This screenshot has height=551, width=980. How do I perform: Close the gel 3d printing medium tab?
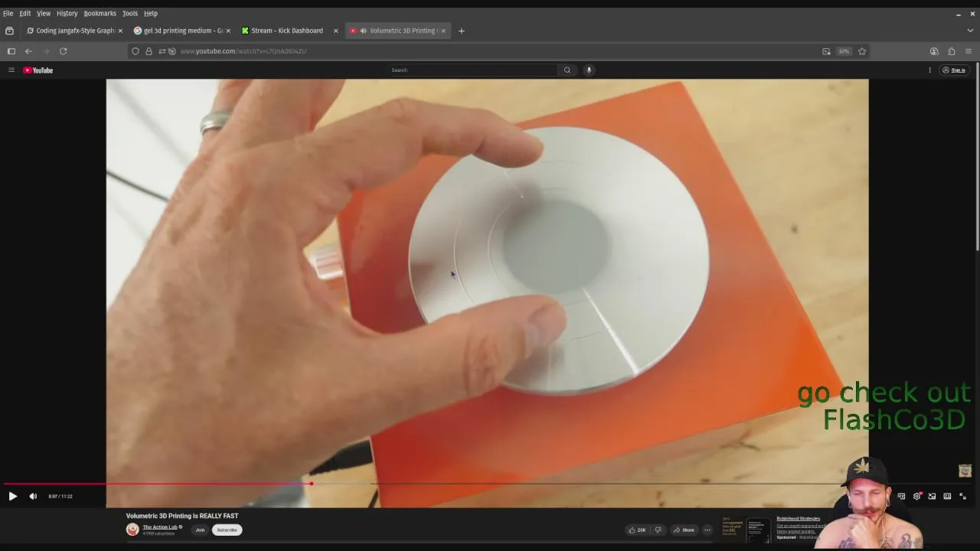[x=228, y=31]
